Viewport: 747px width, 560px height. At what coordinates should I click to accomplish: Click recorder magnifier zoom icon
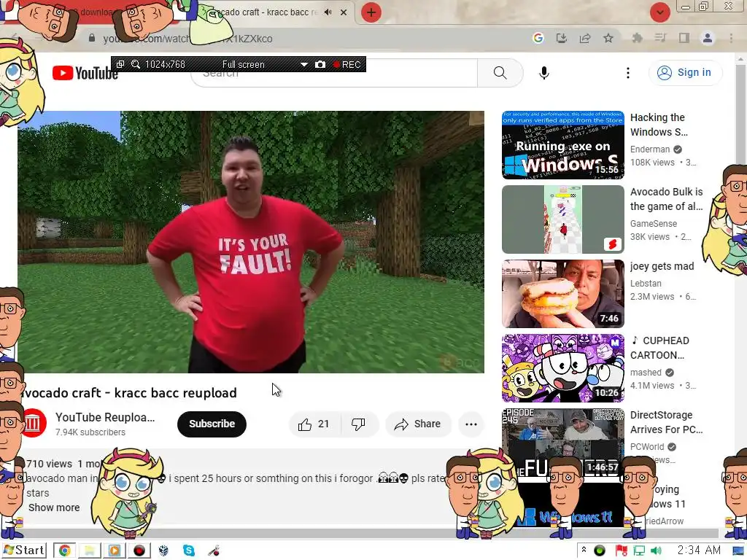pos(136,64)
